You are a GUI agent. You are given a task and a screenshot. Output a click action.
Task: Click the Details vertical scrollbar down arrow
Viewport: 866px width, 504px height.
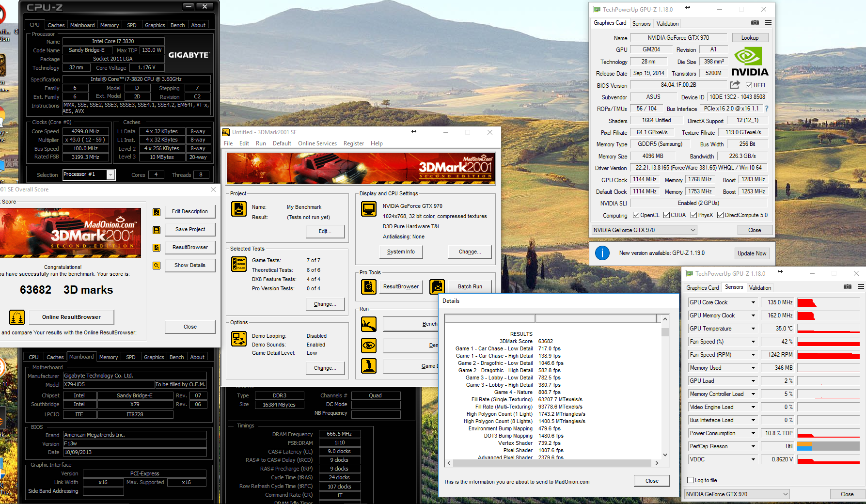665,455
